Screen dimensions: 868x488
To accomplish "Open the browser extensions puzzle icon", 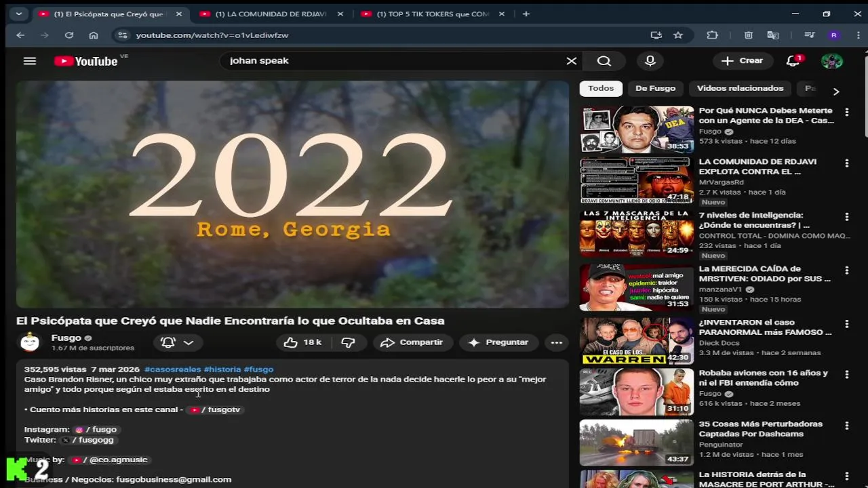I will click(712, 35).
